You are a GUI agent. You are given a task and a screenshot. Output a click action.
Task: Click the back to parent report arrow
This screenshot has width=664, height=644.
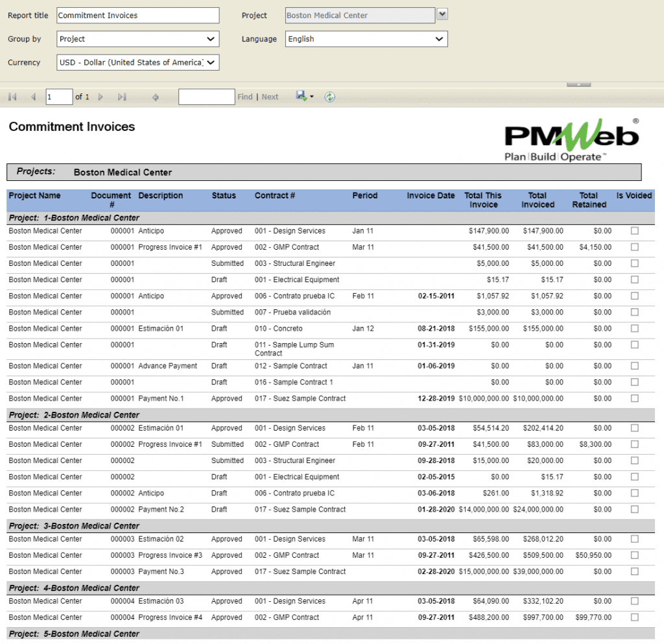[156, 97]
